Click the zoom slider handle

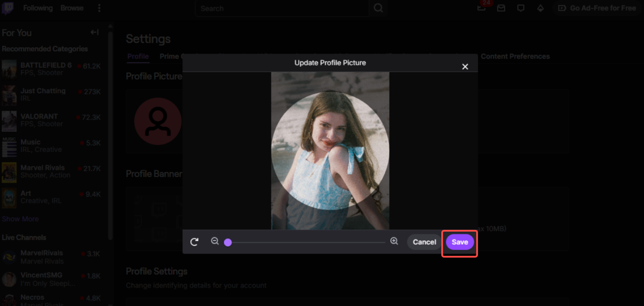point(228,242)
